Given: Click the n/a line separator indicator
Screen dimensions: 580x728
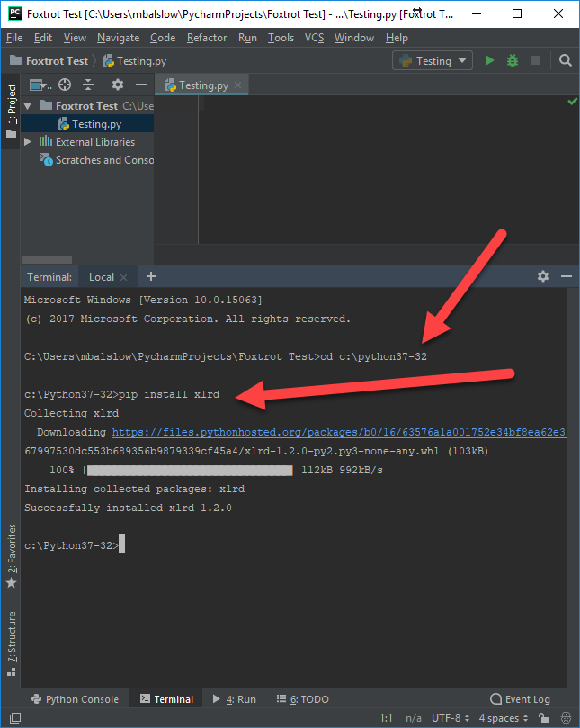Looking at the screenshot, I should coord(413,718).
